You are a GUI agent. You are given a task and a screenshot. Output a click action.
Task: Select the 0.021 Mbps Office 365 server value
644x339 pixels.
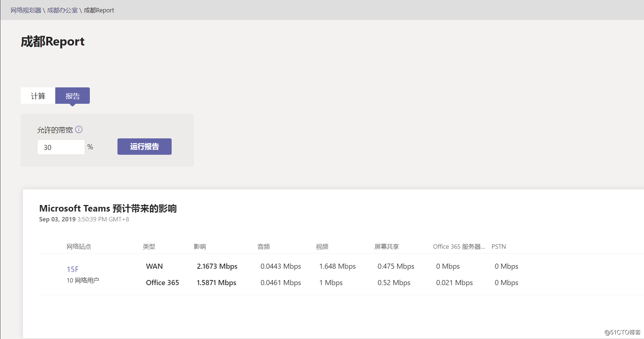coord(455,283)
